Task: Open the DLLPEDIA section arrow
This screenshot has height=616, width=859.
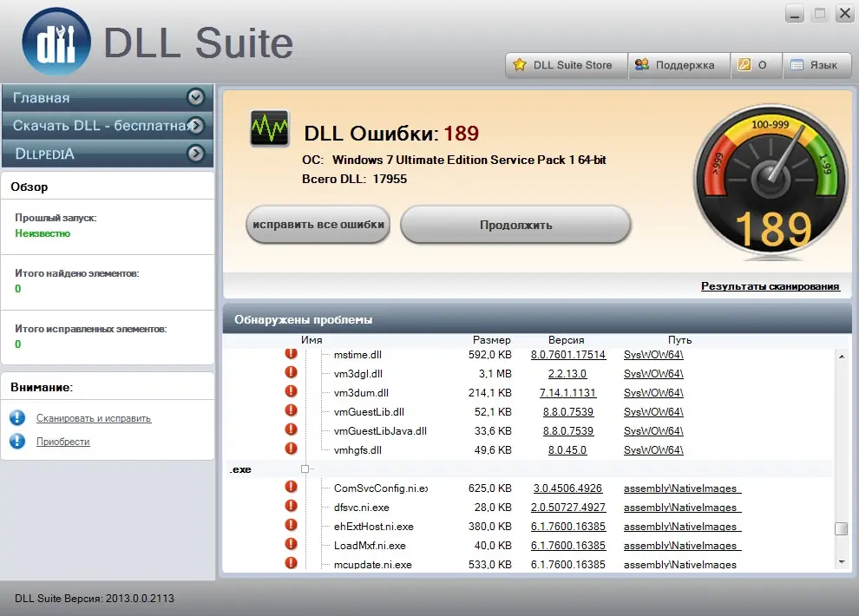Action: (195, 154)
